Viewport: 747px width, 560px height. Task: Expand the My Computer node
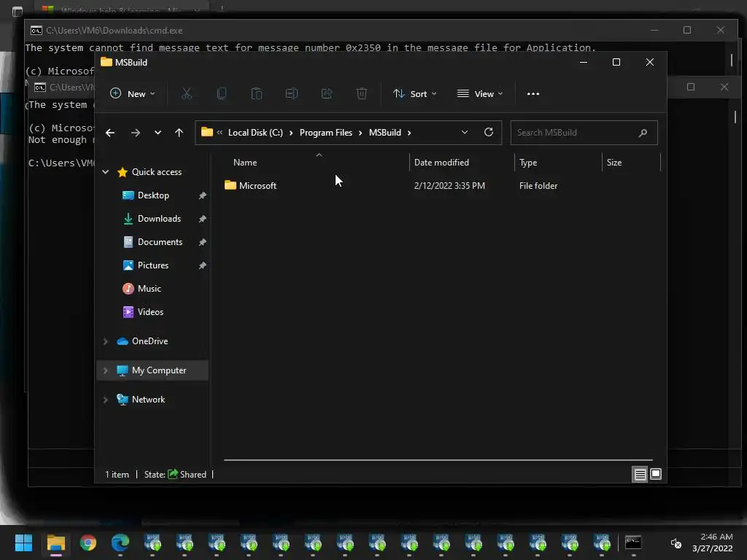[106, 370]
